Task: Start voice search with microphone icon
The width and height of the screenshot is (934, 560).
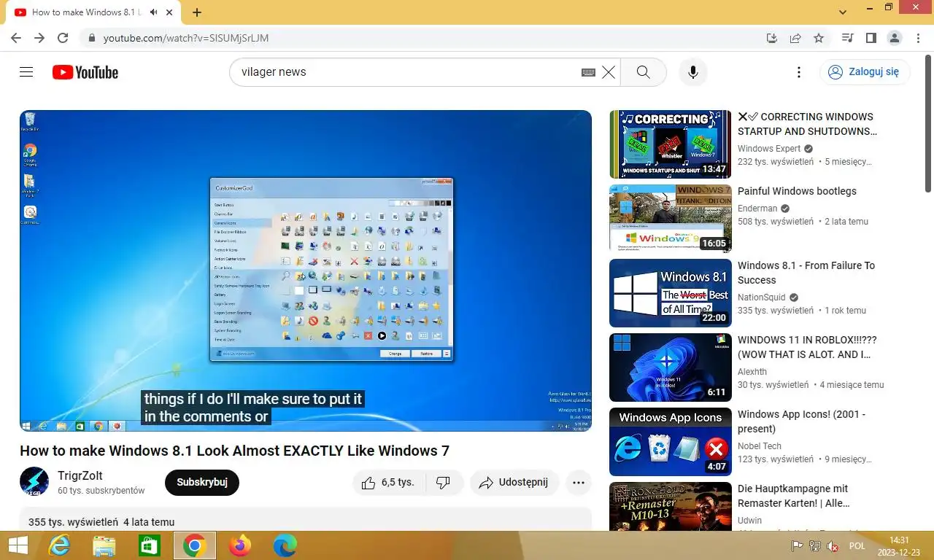Action: pyautogui.click(x=693, y=72)
